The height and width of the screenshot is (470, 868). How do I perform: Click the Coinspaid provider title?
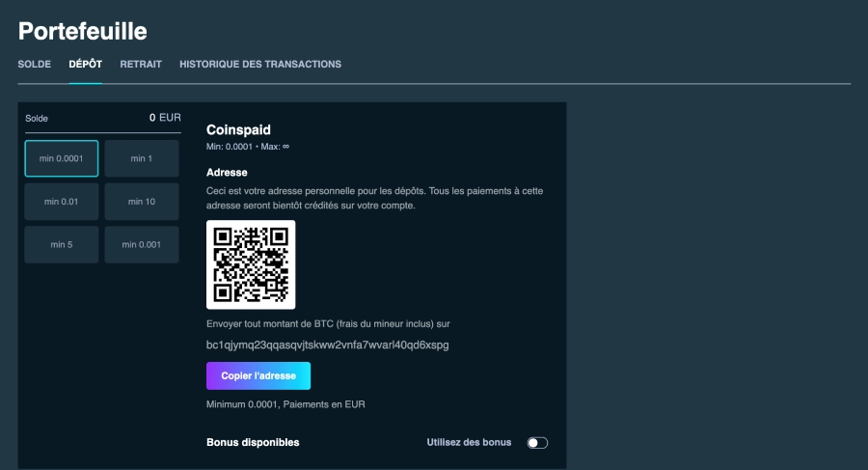click(x=238, y=129)
